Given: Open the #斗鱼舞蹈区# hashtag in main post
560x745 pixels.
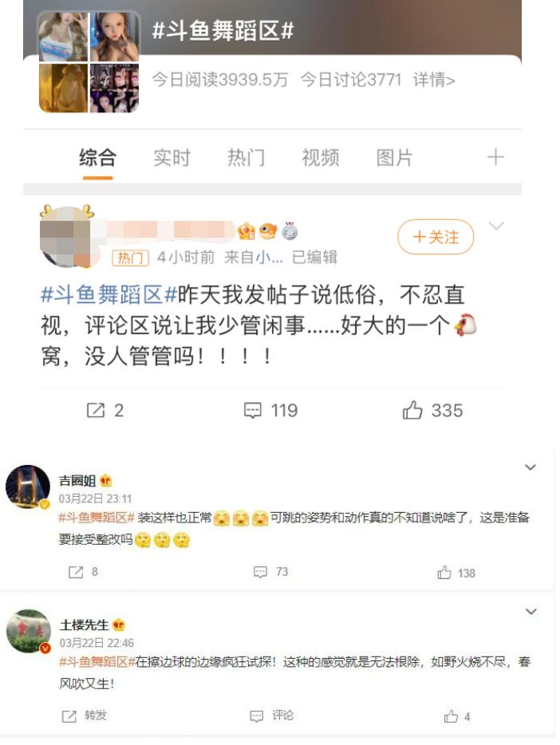Looking at the screenshot, I should (x=108, y=294).
